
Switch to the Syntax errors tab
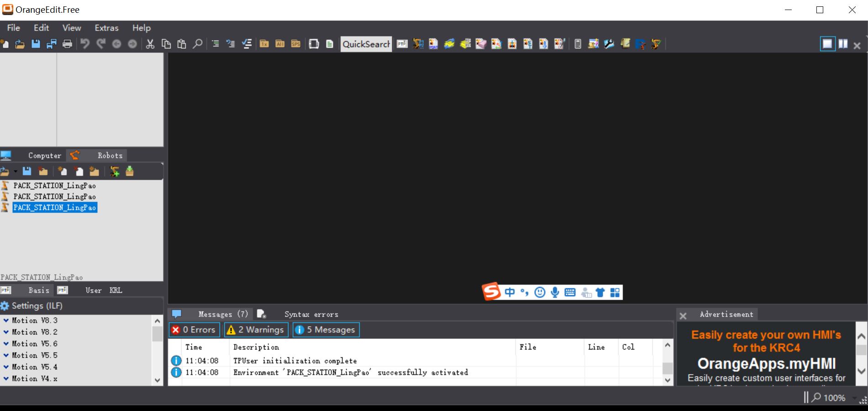tap(311, 314)
